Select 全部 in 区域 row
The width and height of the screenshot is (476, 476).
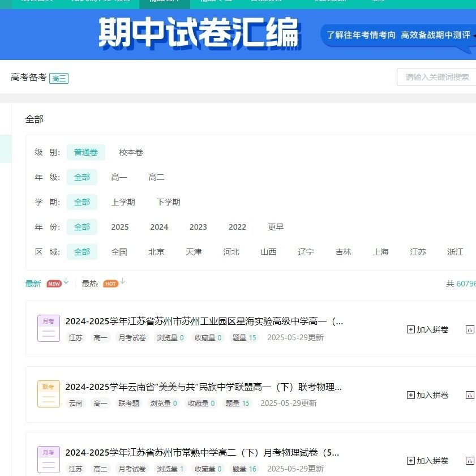82,252
